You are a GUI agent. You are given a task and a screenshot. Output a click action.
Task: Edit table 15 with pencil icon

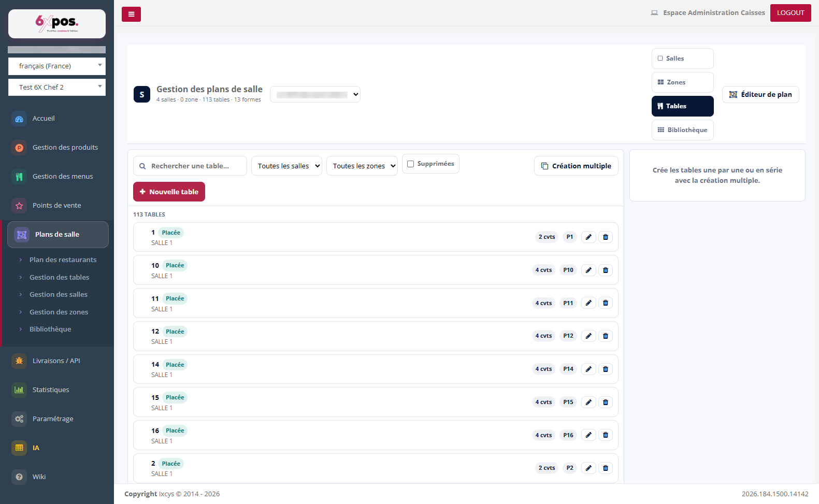[x=588, y=402]
